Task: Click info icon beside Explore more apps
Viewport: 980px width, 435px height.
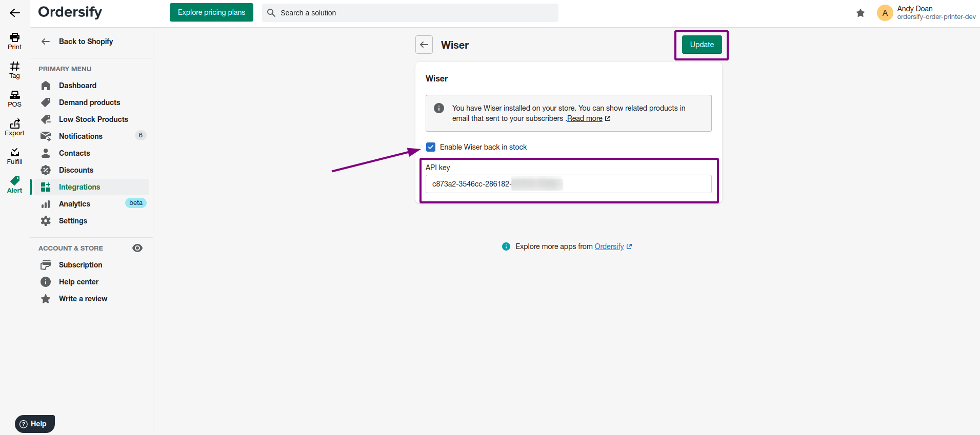Action: click(506, 246)
